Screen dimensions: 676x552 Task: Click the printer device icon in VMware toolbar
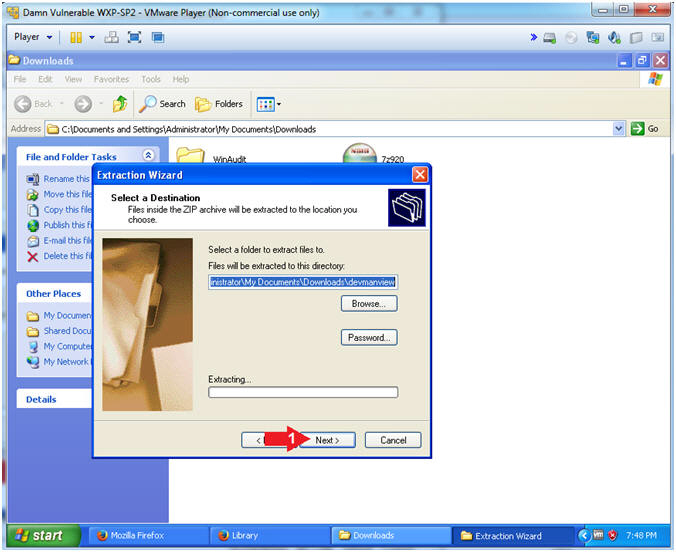click(x=636, y=38)
